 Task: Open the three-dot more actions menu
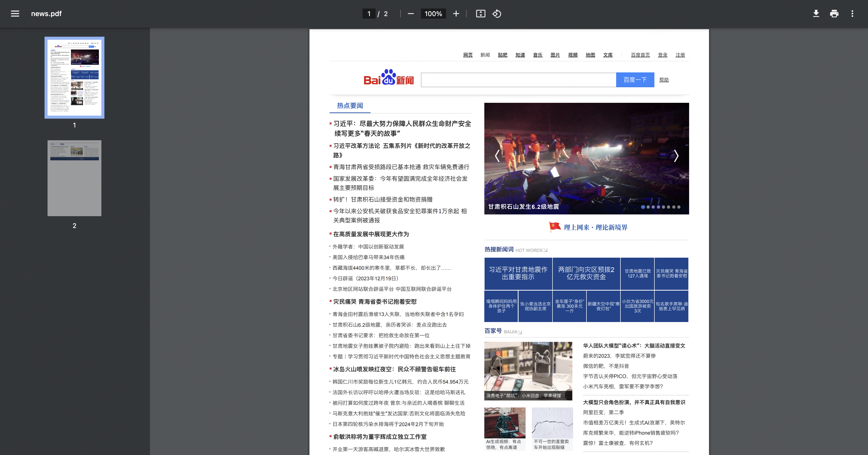pyautogui.click(x=852, y=14)
